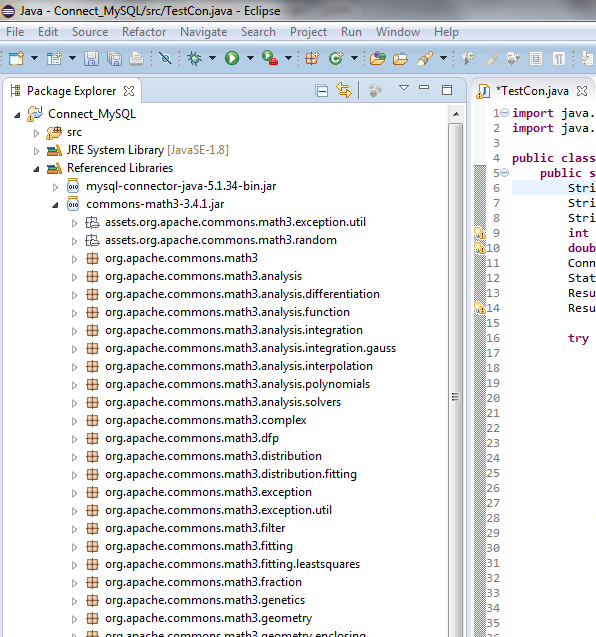The image size is (596, 637).
Task: Expand JRE System Library node
Action: [36, 151]
